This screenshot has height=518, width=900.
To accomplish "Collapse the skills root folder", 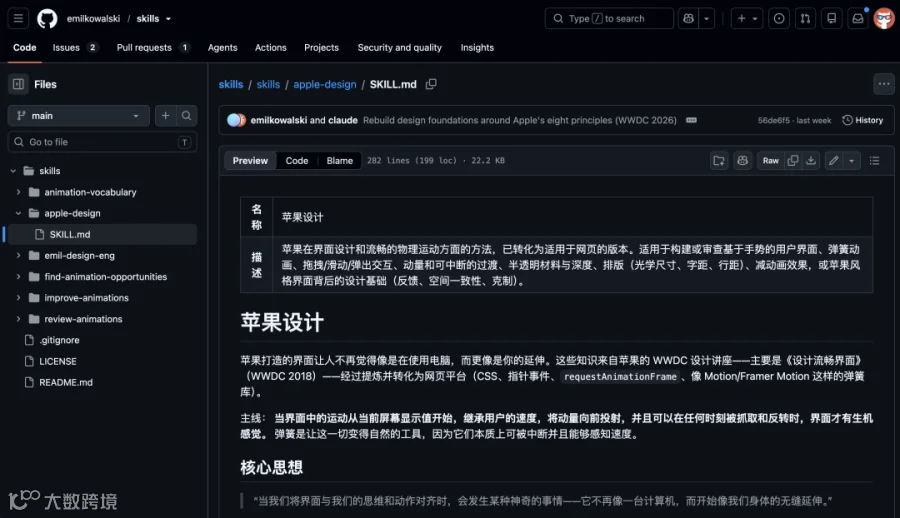I will pos(13,171).
